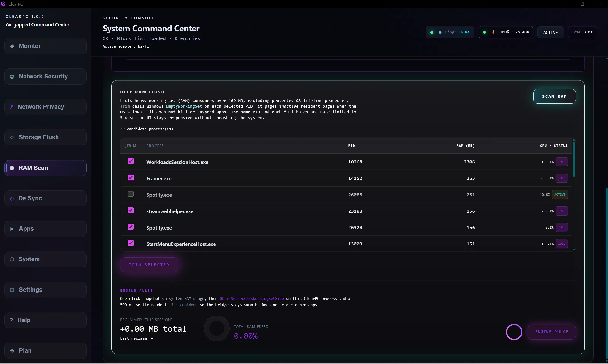The height and width of the screenshot is (364, 608).
Task: Open the Help page
Action: [x=45, y=320]
